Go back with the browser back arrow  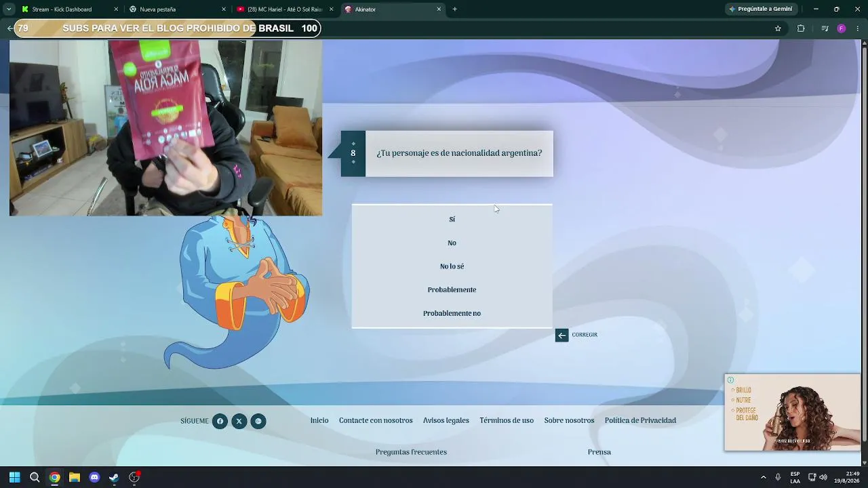click(x=9, y=28)
